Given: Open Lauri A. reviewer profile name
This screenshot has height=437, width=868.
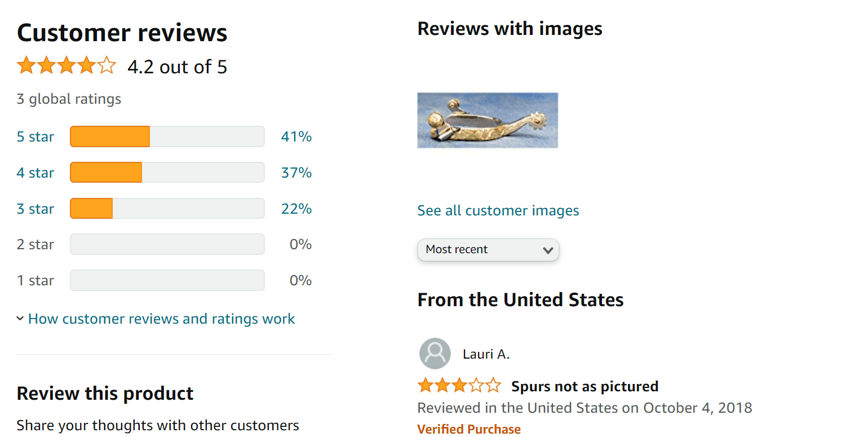Looking at the screenshot, I should pyautogui.click(x=486, y=354).
